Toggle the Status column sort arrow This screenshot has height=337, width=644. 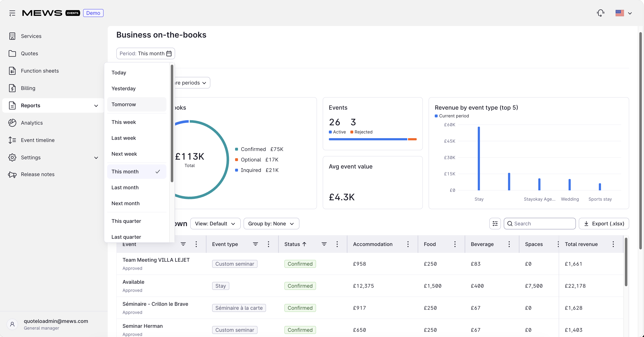pyautogui.click(x=304, y=244)
